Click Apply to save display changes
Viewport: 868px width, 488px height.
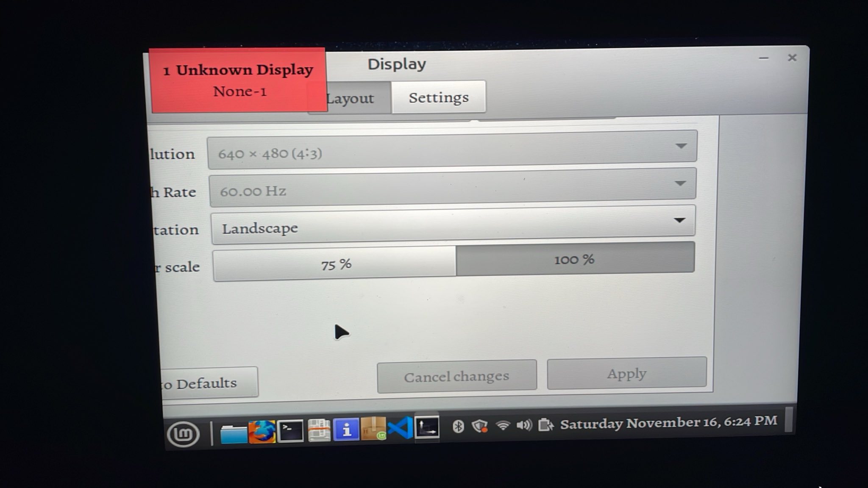click(626, 374)
